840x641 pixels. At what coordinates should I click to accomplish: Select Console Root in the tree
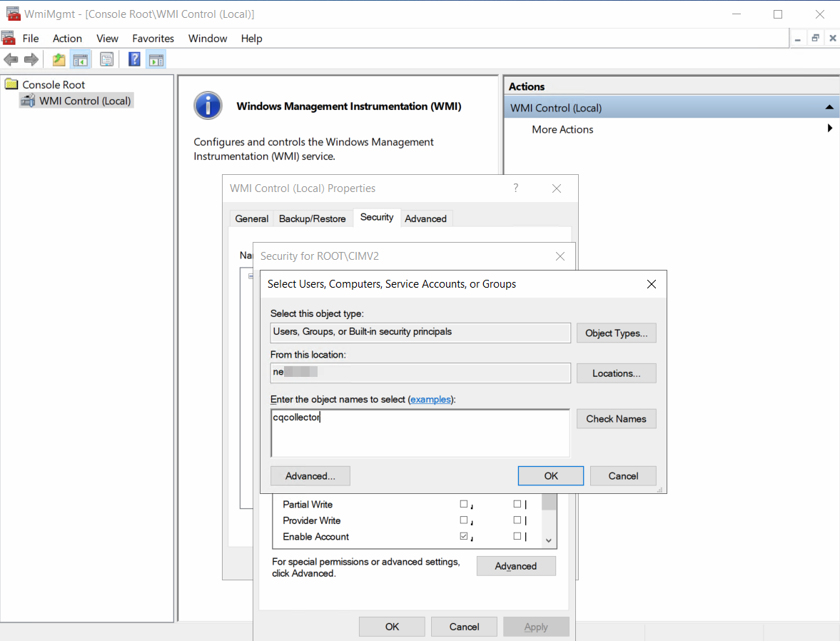pos(54,85)
